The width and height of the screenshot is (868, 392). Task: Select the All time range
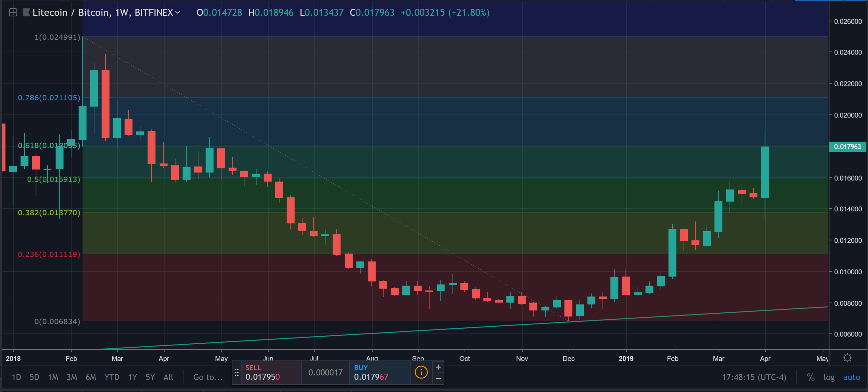(x=168, y=377)
